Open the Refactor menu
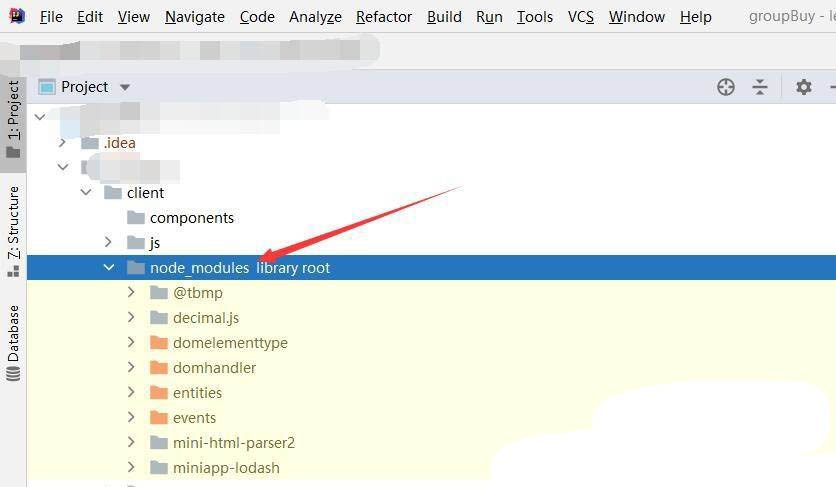 click(x=383, y=16)
